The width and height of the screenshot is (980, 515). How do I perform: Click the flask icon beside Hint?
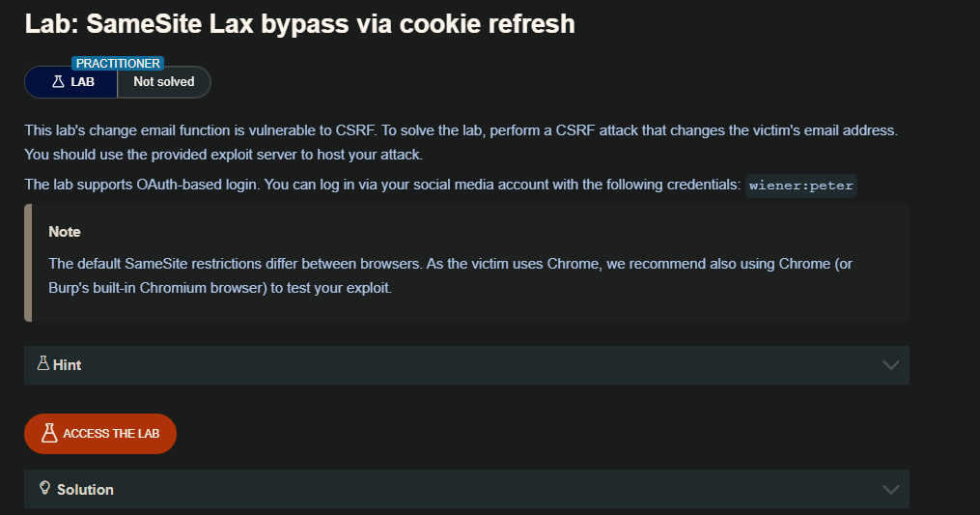click(42, 364)
